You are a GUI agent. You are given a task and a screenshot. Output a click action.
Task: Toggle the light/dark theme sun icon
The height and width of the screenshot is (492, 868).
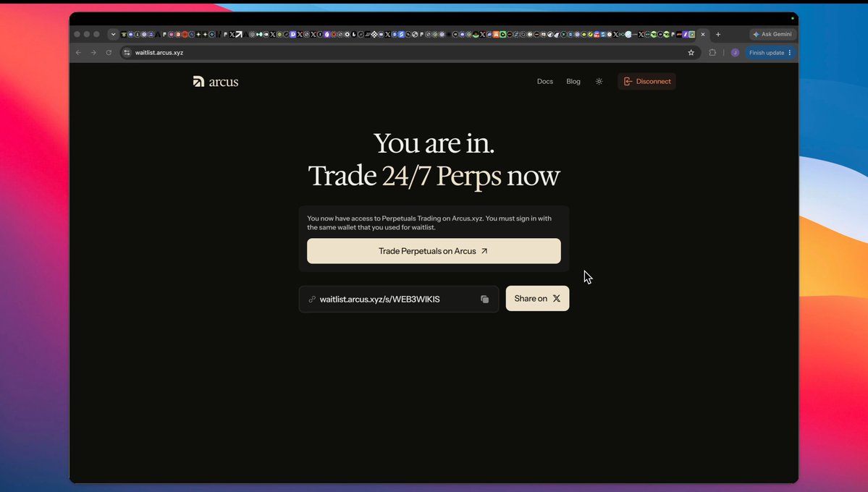point(599,81)
